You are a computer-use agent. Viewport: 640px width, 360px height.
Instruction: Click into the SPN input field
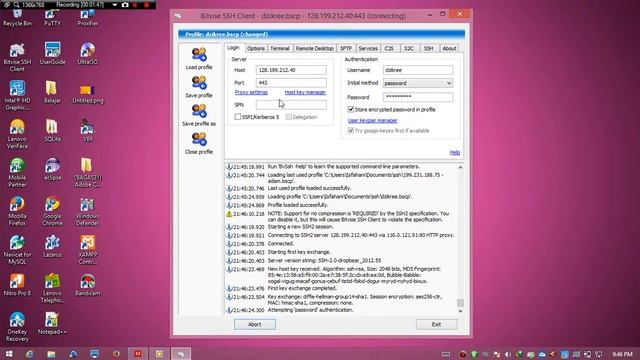coord(291,105)
